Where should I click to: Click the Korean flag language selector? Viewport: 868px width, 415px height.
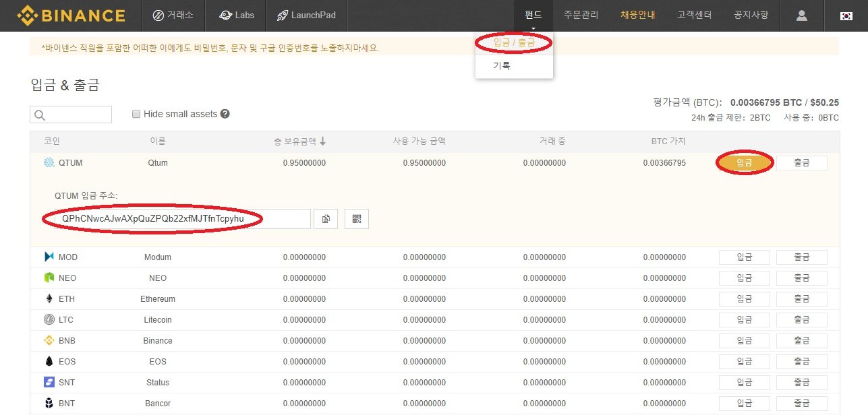[846, 15]
